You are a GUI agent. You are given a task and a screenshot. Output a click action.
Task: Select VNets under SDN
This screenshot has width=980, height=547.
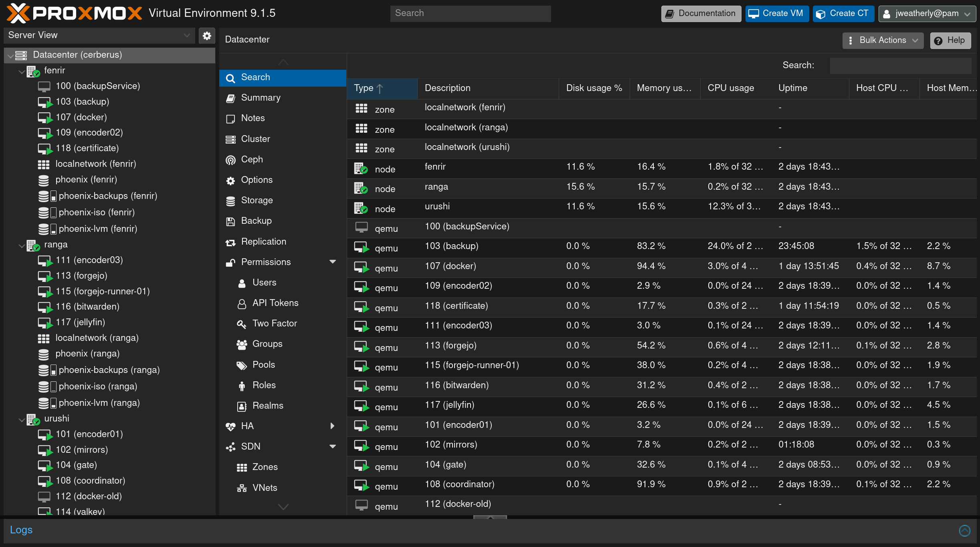pos(265,488)
